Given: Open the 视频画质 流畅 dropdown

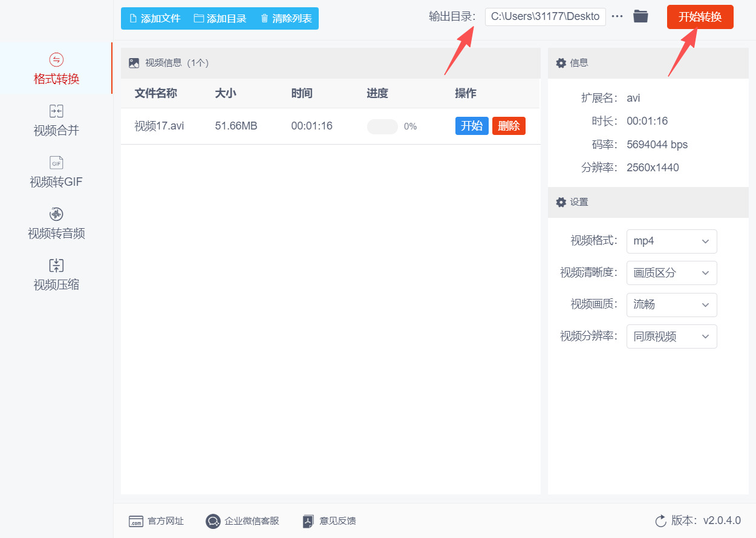Looking at the screenshot, I should pyautogui.click(x=671, y=304).
